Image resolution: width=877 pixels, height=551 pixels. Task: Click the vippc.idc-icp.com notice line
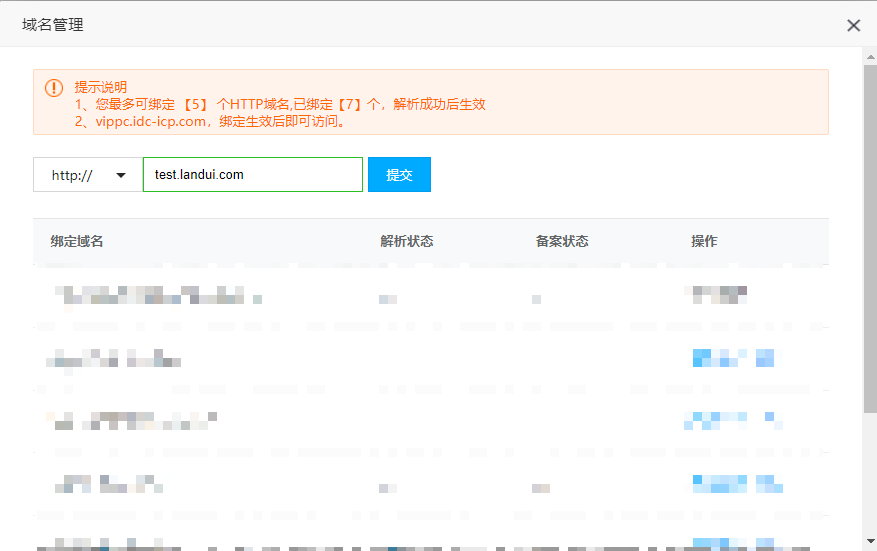tap(210, 121)
